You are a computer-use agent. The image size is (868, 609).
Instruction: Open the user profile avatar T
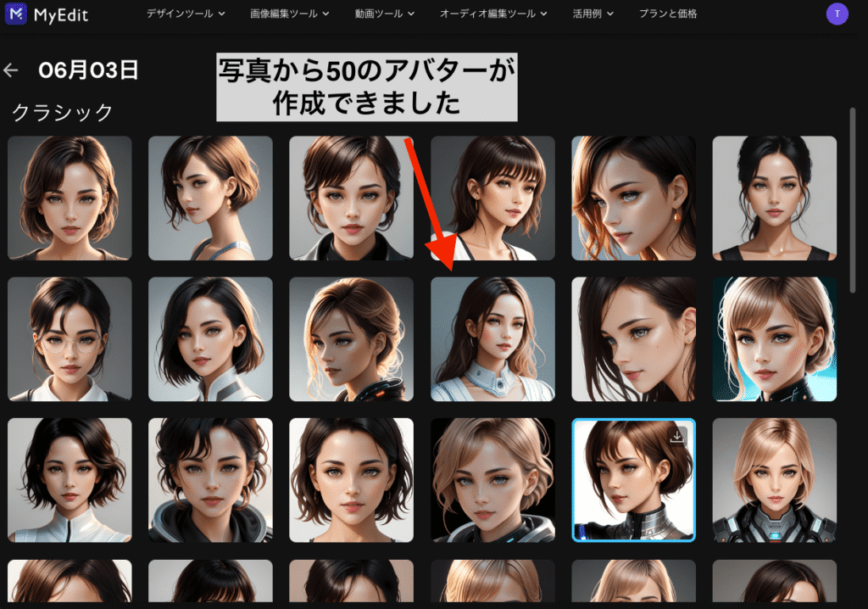click(x=837, y=14)
